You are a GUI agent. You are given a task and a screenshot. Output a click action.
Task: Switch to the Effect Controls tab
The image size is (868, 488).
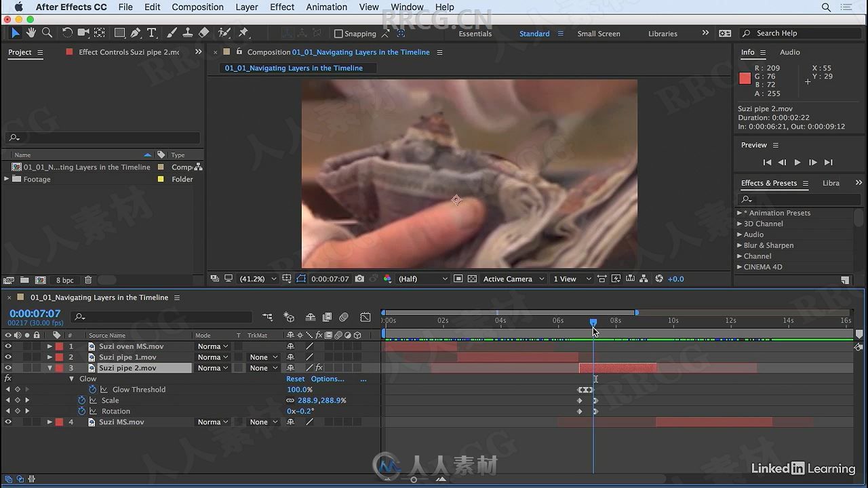pos(129,52)
